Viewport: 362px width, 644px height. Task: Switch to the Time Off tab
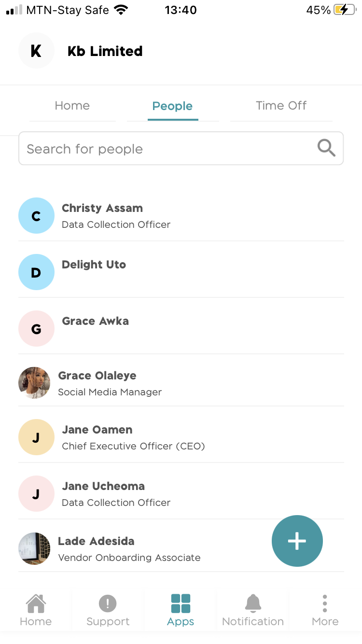(281, 106)
